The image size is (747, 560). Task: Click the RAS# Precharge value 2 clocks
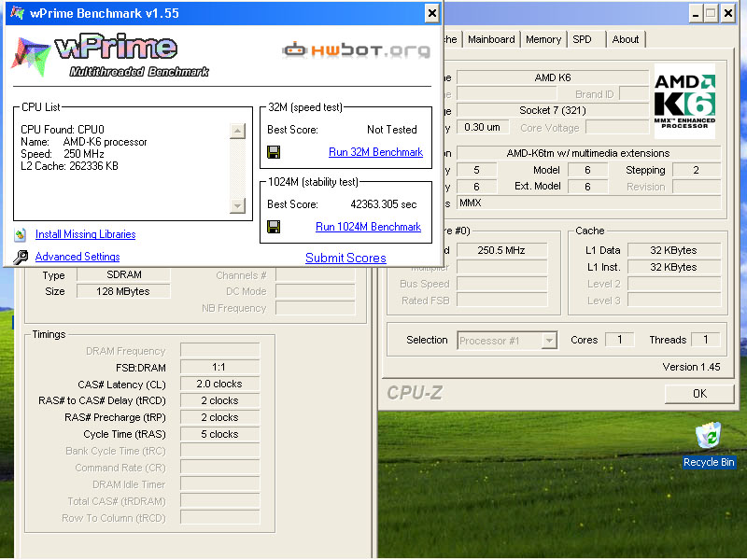point(219,417)
